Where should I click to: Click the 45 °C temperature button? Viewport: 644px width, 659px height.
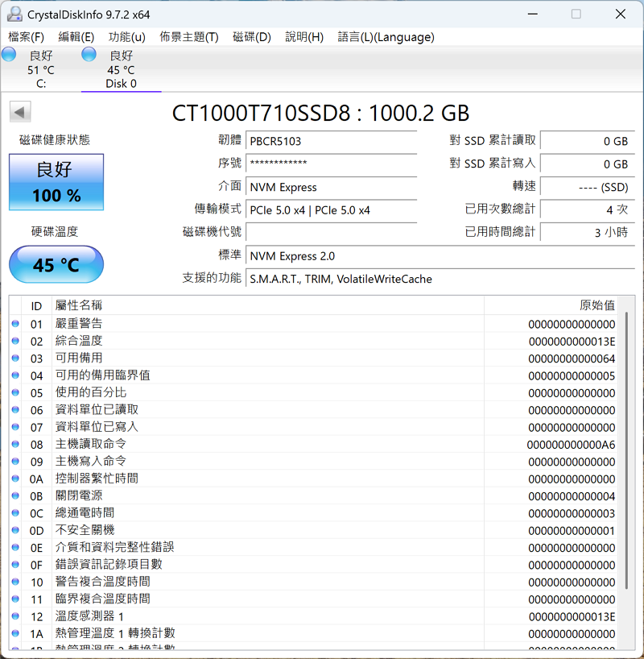(x=56, y=264)
